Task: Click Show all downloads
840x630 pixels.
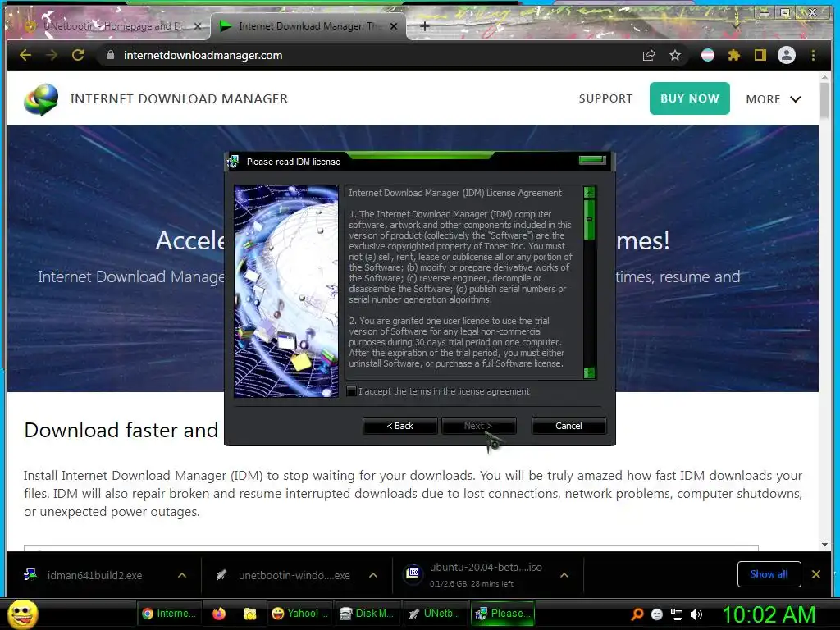Action: tap(769, 573)
